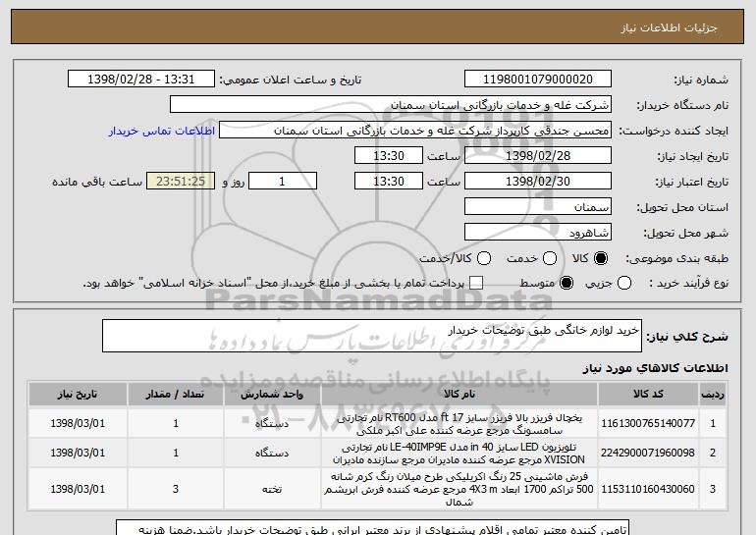Select the کالا radio button

(601, 258)
